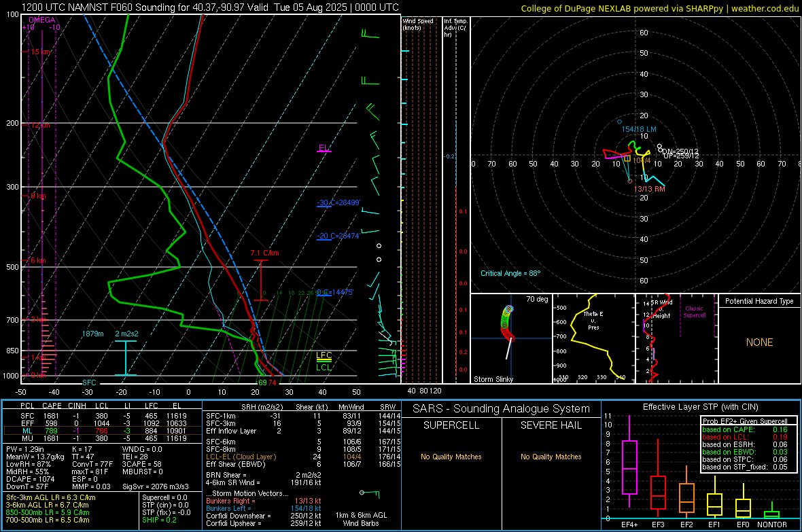Image resolution: width=802 pixels, height=532 pixels.
Task: Click the Eff Inflow Layer row
Action: tap(304, 431)
